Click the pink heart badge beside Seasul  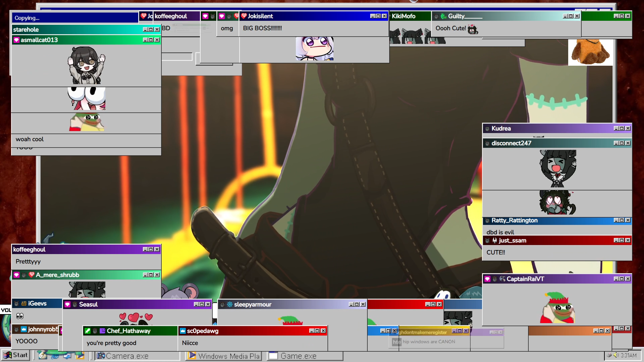point(67,304)
